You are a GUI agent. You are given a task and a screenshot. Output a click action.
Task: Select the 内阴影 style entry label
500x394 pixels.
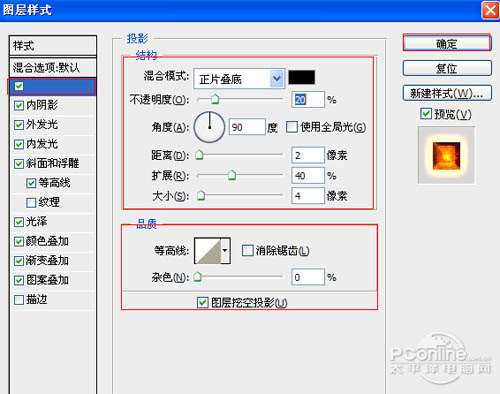[42, 105]
